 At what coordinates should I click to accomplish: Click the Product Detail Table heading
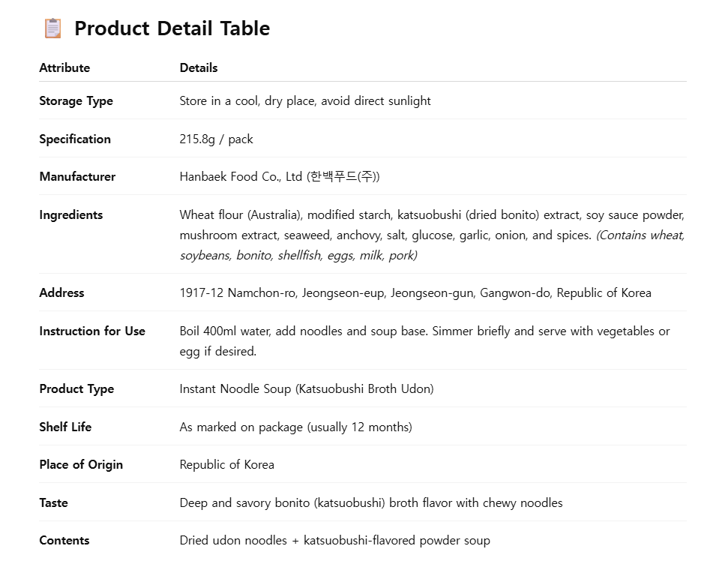pos(172,28)
